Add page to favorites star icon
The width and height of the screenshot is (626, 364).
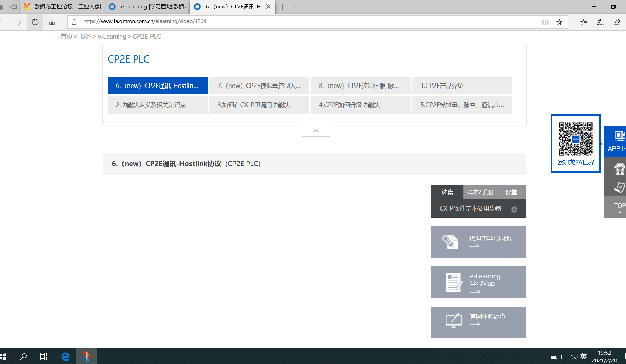click(x=559, y=22)
